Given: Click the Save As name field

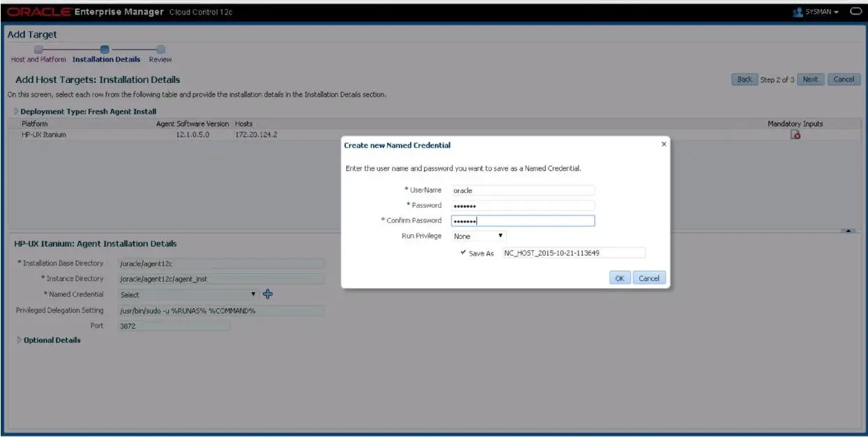Looking at the screenshot, I should point(573,253).
